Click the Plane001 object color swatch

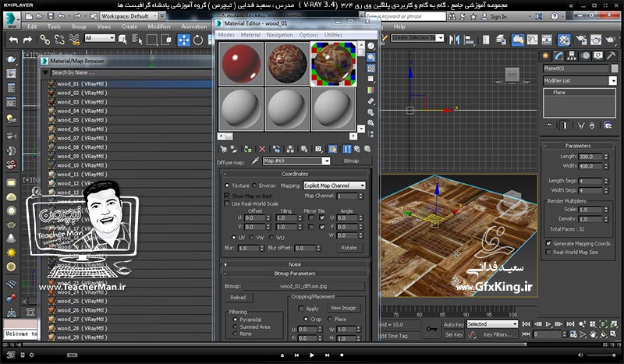[615, 69]
